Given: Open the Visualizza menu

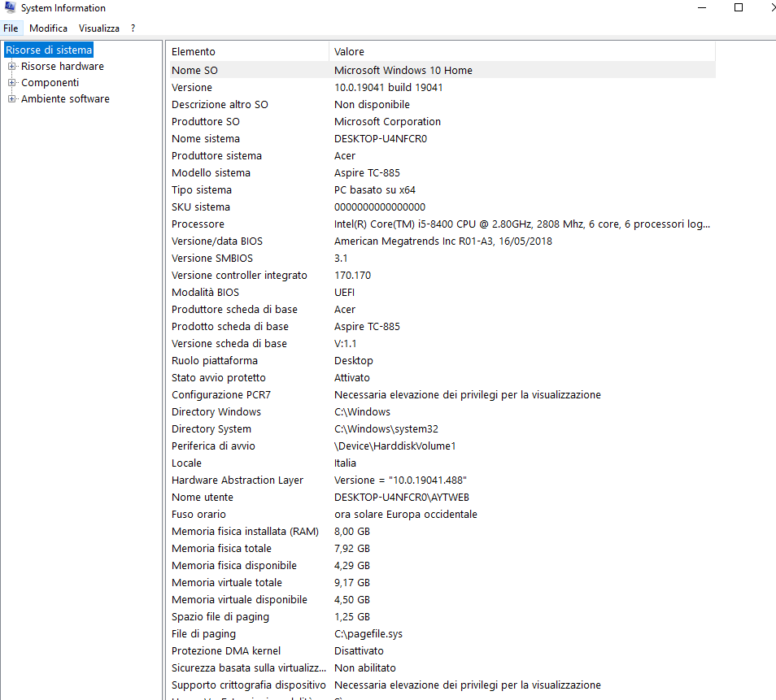Looking at the screenshot, I should tap(98, 28).
